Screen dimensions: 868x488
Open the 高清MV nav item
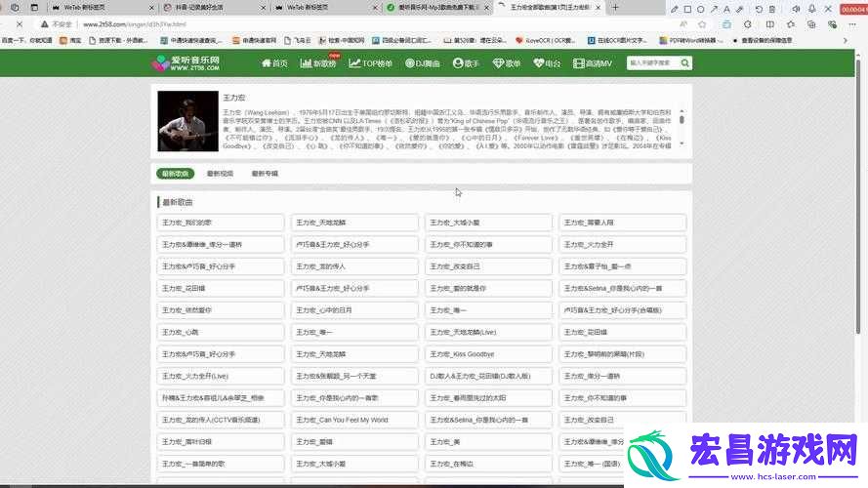point(593,63)
